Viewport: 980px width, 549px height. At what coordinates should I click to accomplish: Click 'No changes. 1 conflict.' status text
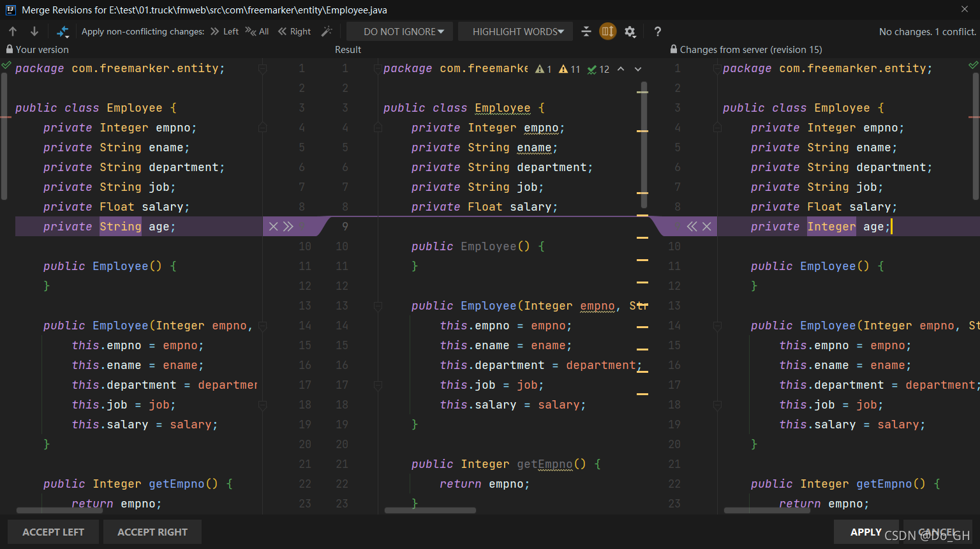[928, 31]
